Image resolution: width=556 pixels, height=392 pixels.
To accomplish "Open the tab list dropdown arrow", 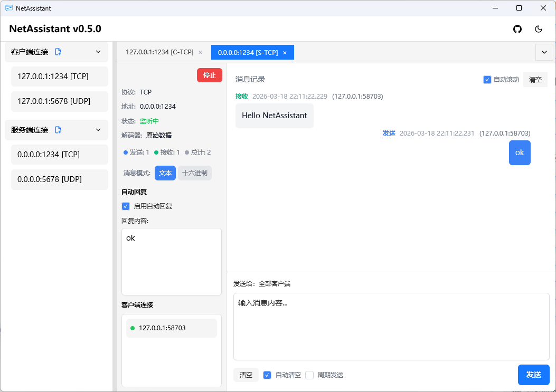I will 544,52.
